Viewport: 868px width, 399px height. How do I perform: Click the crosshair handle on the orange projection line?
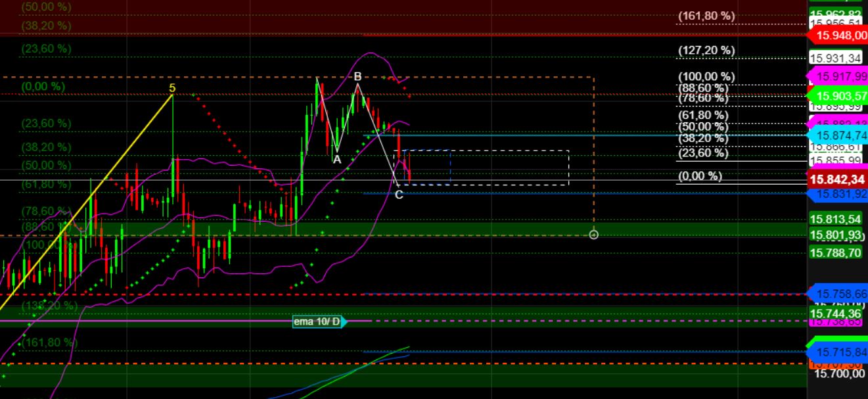point(594,235)
